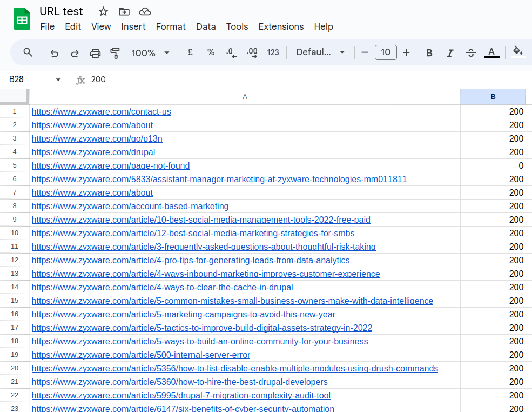Screen dimensions: 532x412
Task: Open the Google Sheets home icon
Action: 22,19
